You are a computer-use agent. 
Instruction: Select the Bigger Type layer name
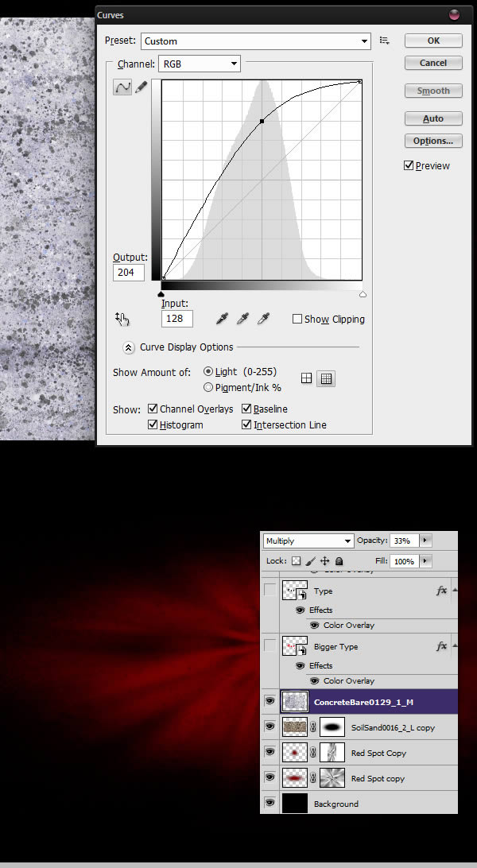click(x=336, y=646)
